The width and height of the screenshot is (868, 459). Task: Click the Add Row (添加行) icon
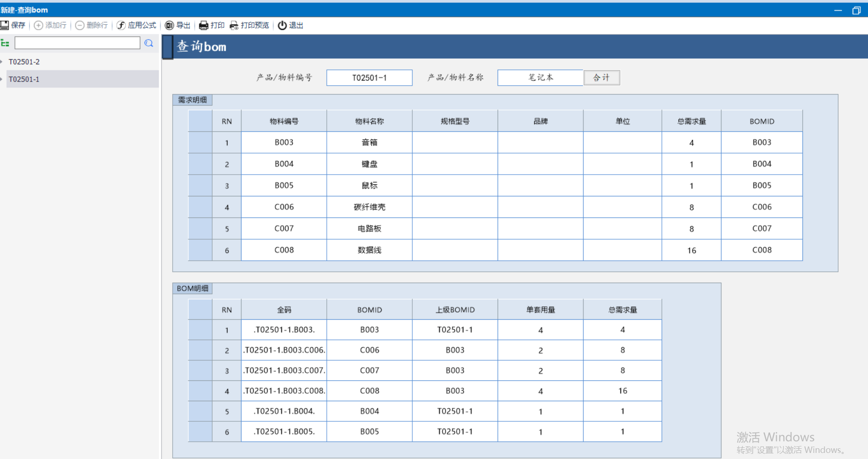click(x=39, y=25)
